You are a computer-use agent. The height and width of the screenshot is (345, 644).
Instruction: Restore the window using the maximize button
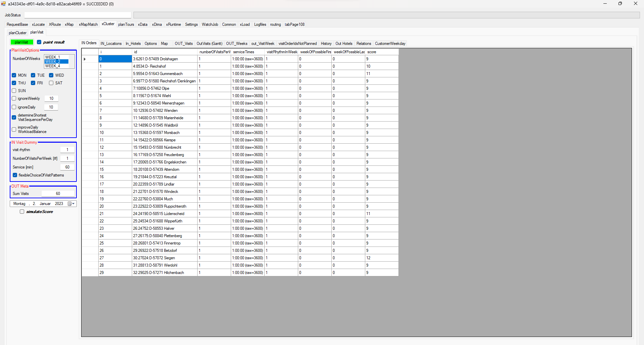point(620,4)
